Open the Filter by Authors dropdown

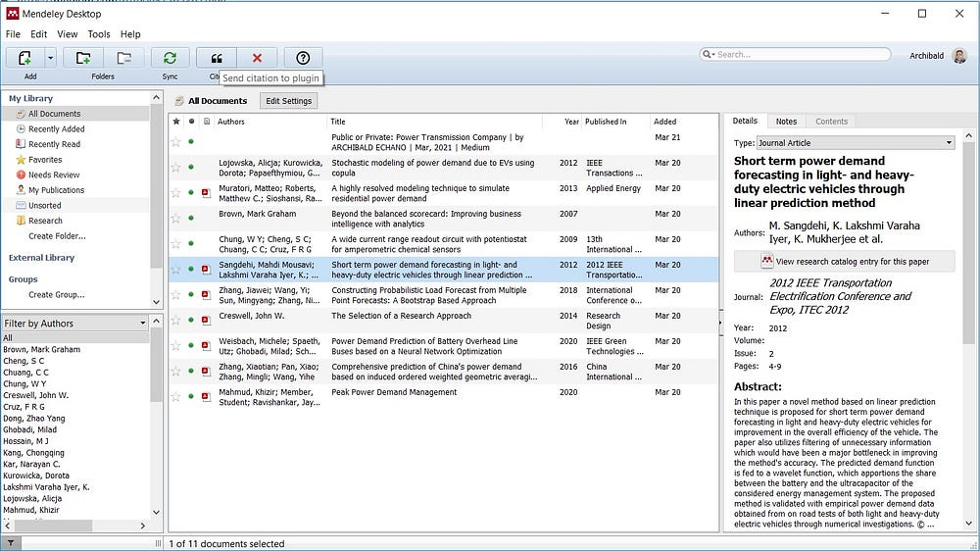click(x=143, y=324)
